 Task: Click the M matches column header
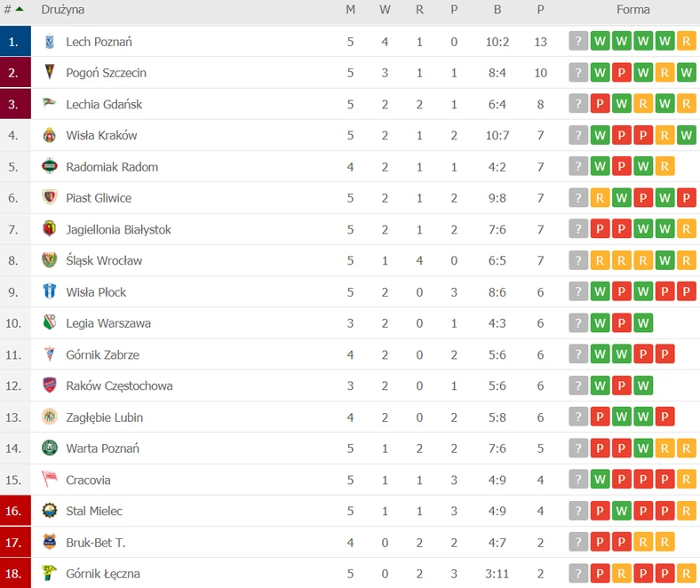click(351, 10)
